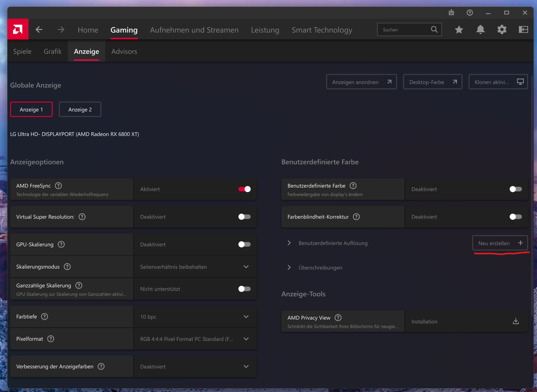The height and width of the screenshot is (392, 537).
Task: Open Aufnehmen und Streamen tab
Action: [x=194, y=30]
